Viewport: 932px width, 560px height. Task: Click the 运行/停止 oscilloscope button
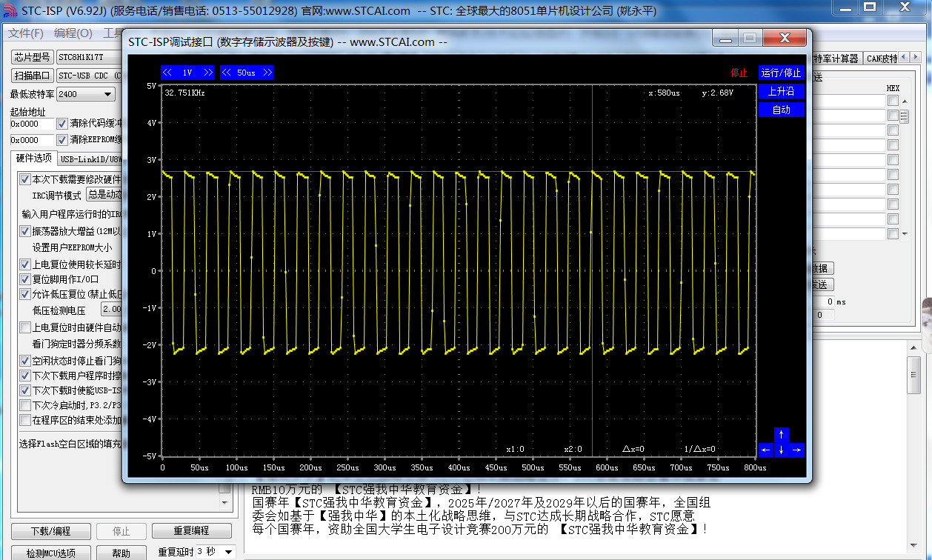pyautogui.click(x=781, y=73)
